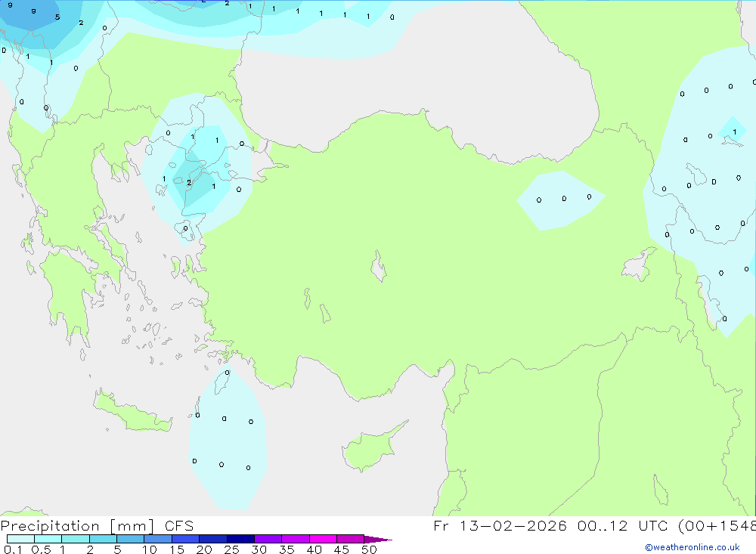Click the 25–30 mm dark navy swatch

240,539
